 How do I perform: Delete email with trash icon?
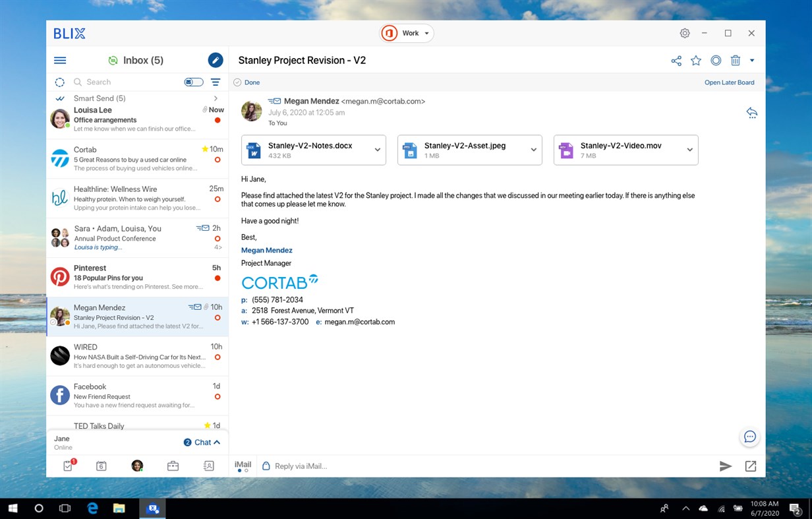coord(736,61)
